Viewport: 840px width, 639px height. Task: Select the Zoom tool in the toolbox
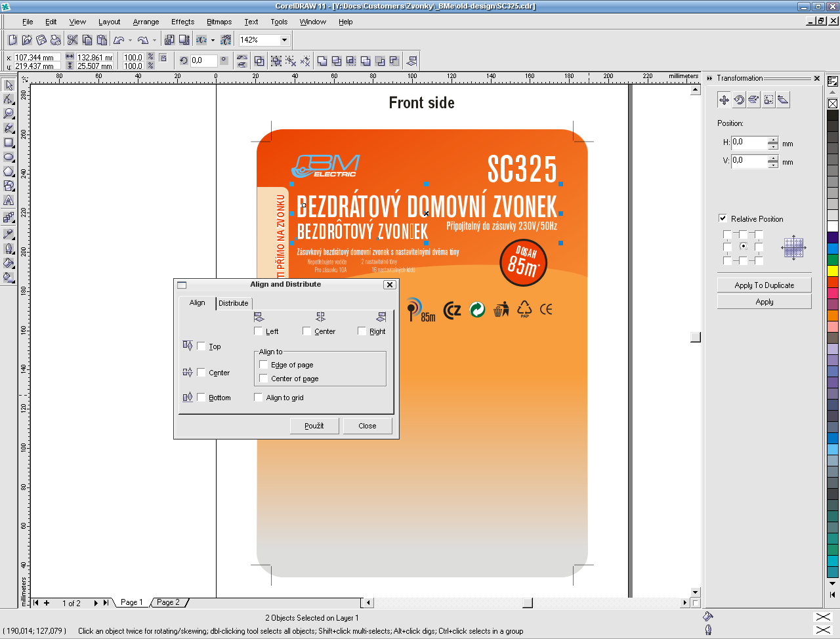(x=9, y=113)
